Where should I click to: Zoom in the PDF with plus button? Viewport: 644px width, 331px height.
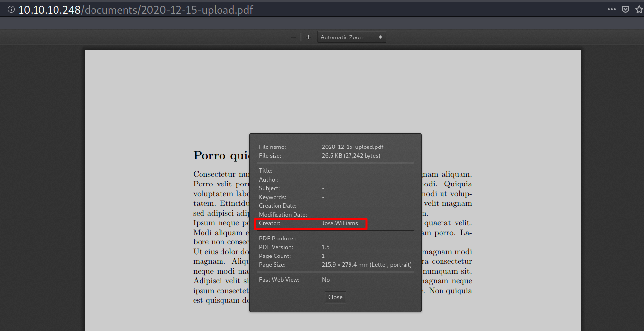pos(308,37)
